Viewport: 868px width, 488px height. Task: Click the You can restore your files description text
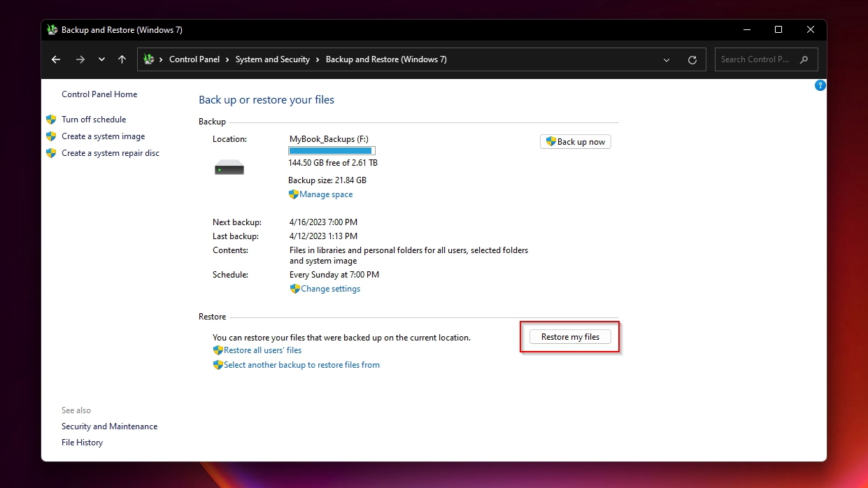341,338
